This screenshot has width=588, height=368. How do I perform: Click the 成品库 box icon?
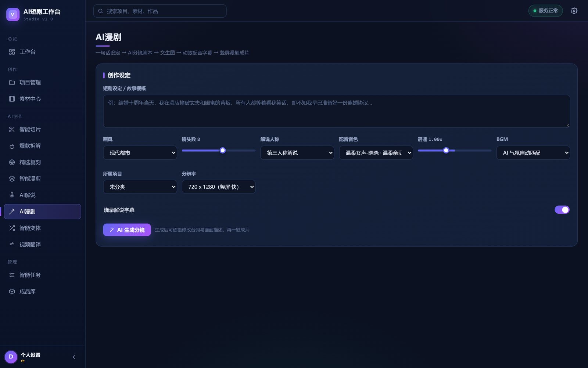pyautogui.click(x=12, y=292)
